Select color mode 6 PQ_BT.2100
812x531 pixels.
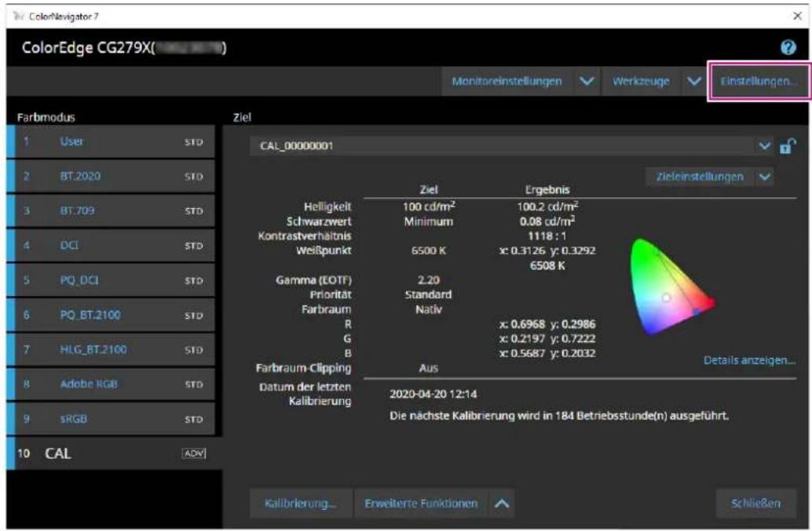[111, 315]
